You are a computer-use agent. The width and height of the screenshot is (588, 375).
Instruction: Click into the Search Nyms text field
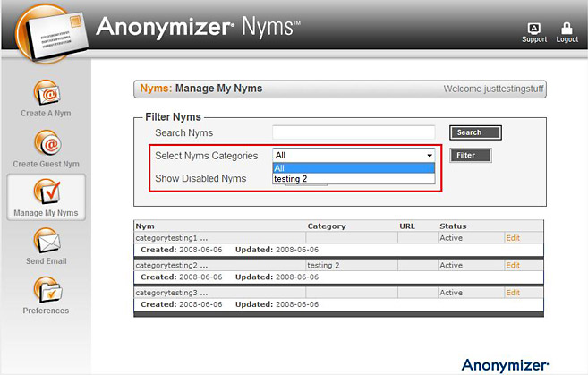pyautogui.click(x=354, y=132)
